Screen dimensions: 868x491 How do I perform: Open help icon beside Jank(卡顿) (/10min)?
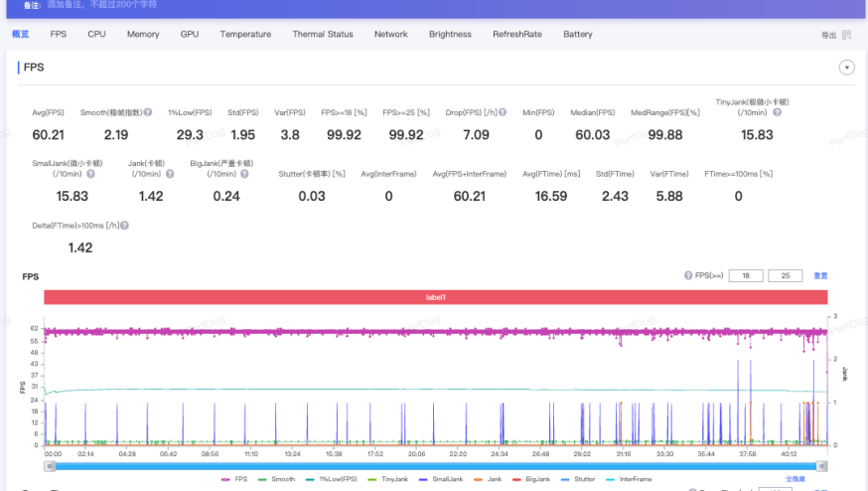(x=170, y=174)
